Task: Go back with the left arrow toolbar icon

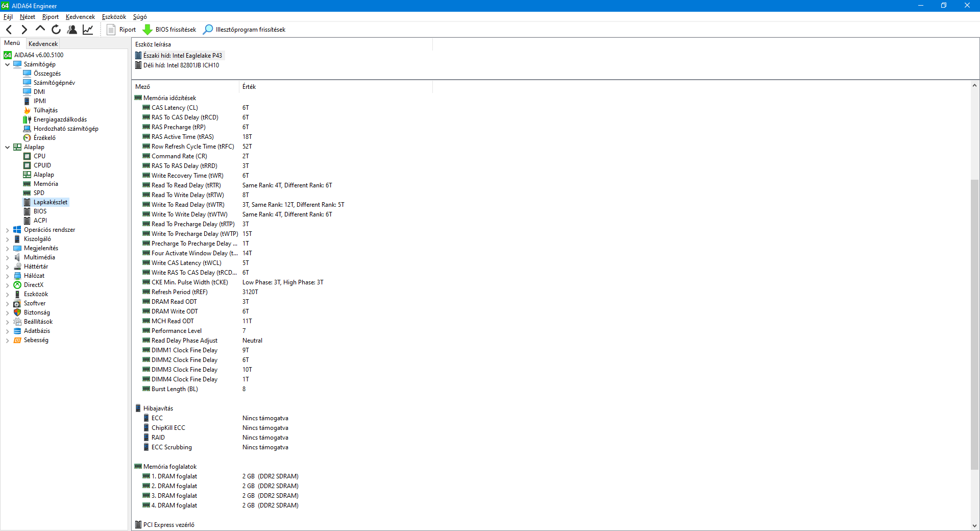Action: (9, 30)
